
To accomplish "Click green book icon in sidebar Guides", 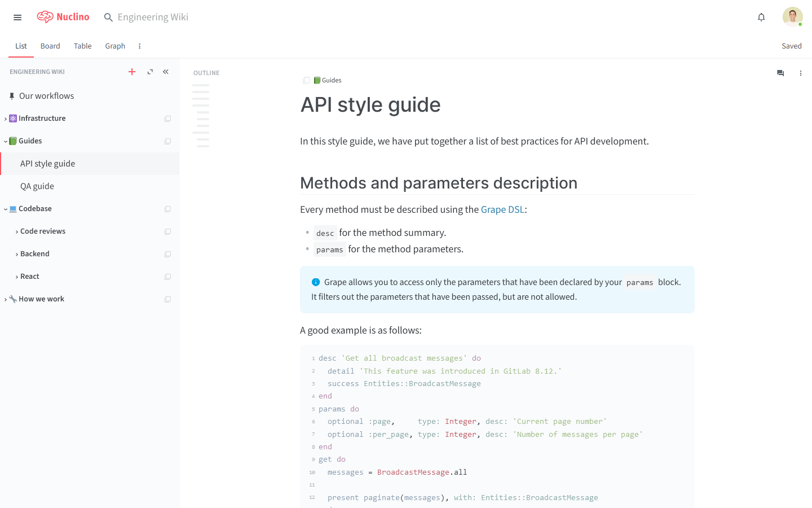I will click(13, 141).
